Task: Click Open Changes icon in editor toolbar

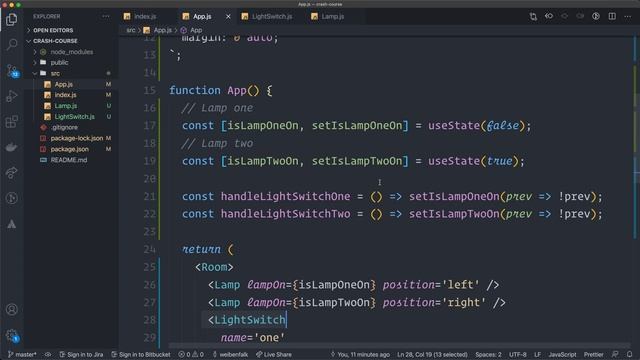Action: point(533,16)
